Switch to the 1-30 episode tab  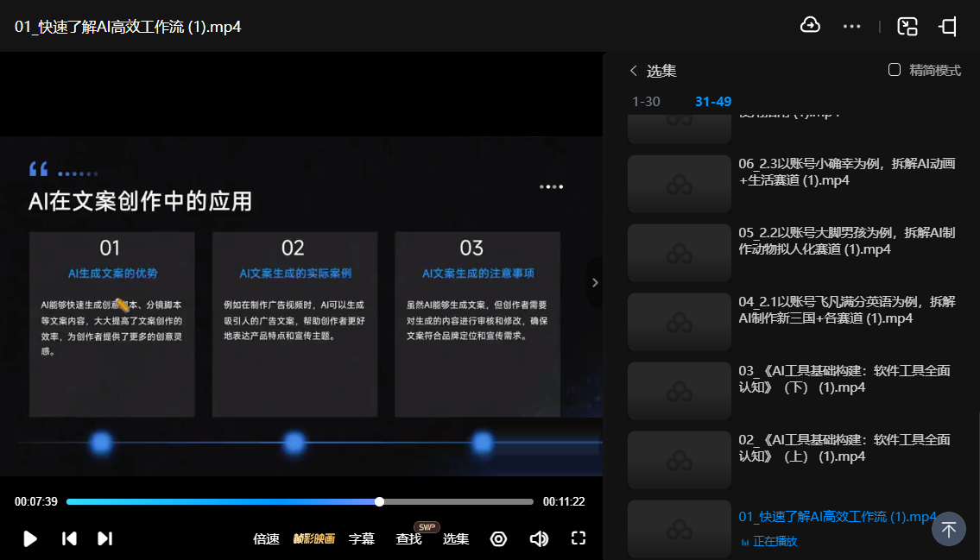tap(646, 102)
